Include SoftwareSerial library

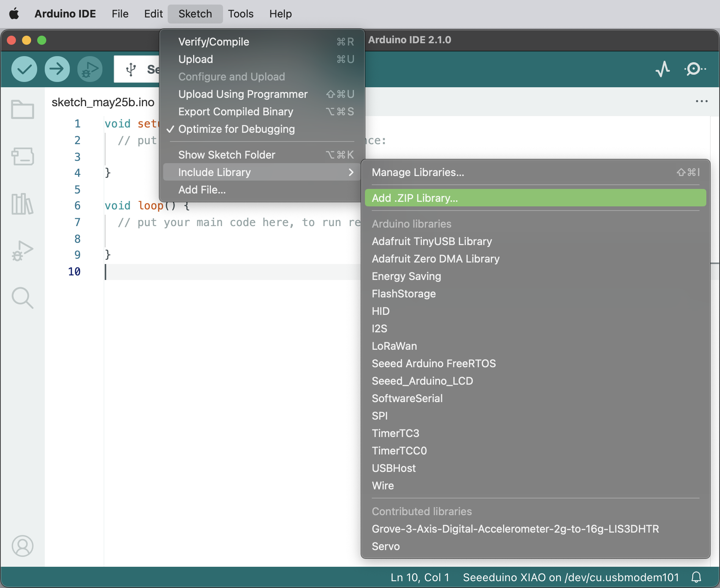(536, 398)
